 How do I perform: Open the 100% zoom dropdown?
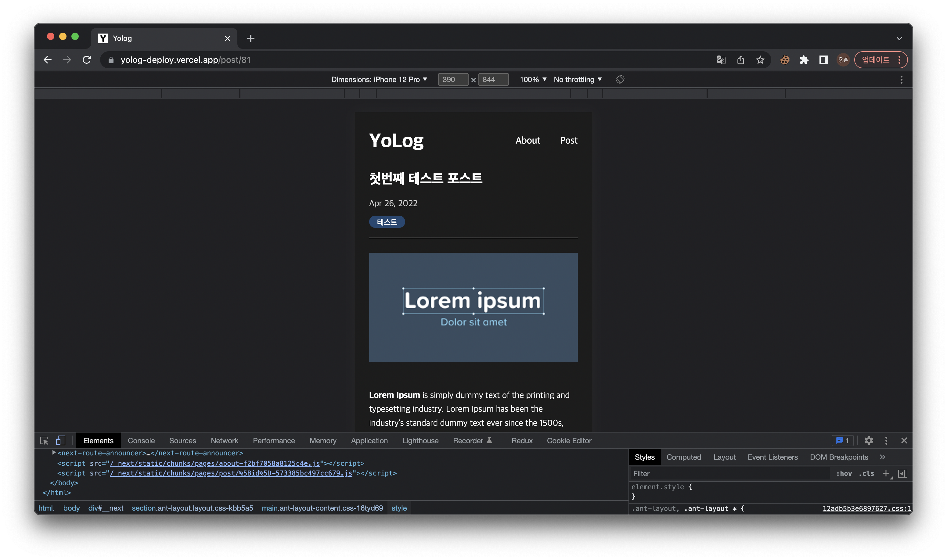(x=533, y=79)
